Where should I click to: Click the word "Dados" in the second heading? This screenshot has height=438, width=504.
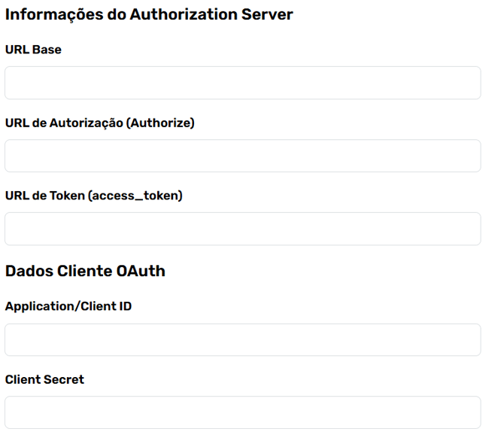pyautogui.click(x=28, y=271)
